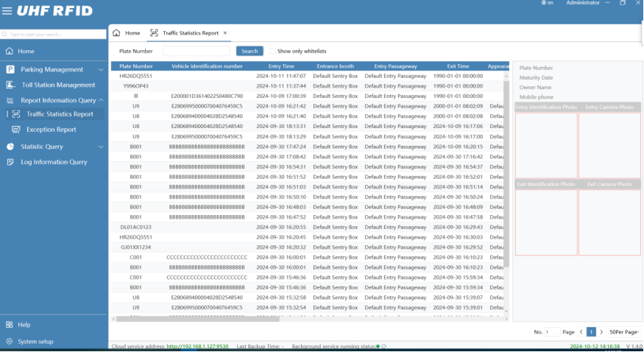The width and height of the screenshot is (644, 352).
Task: Click the Entry Identification Photo box
Action: coord(546,145)
